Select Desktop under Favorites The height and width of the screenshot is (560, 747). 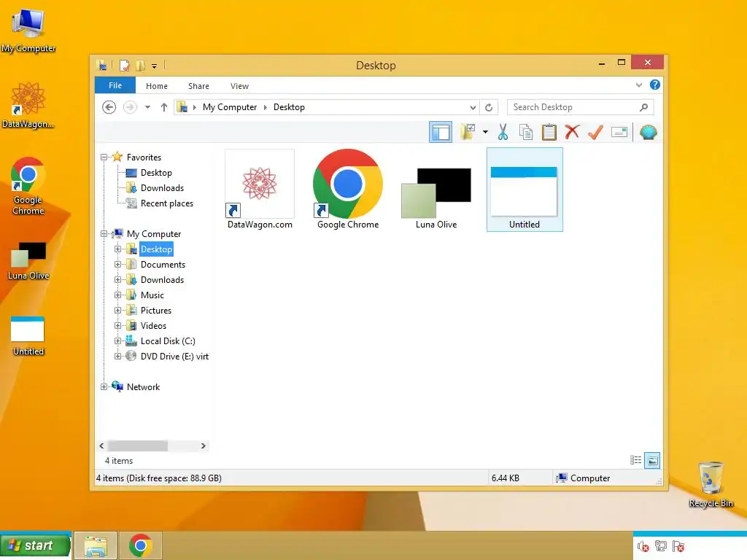coord(156,173)
